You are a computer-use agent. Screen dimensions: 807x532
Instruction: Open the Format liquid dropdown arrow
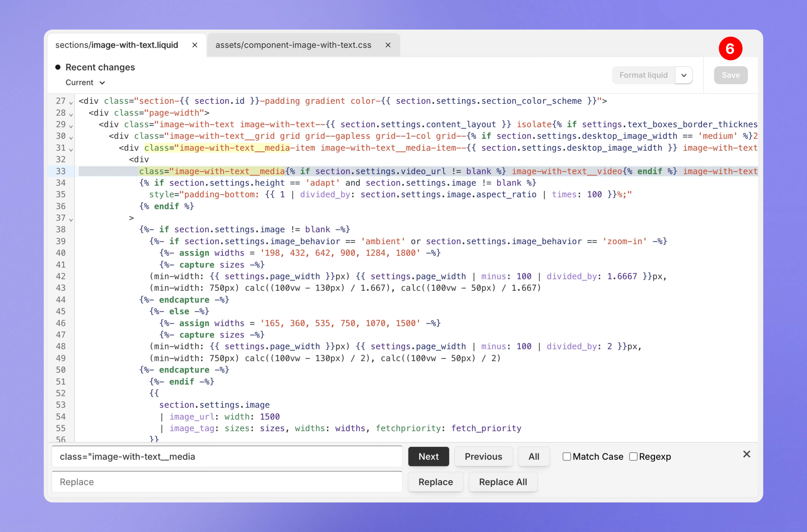pyautogui.click(x=684, y=75)
